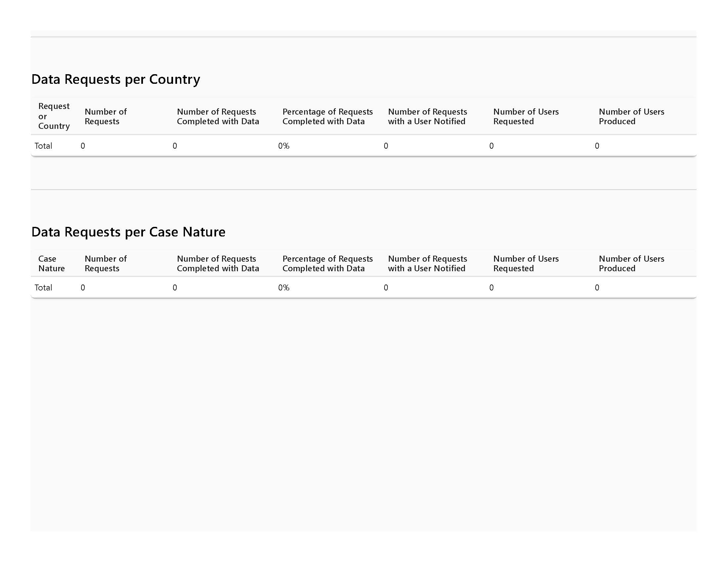Select Percentage of Requests Completed header in Country table

coord(327,116)
